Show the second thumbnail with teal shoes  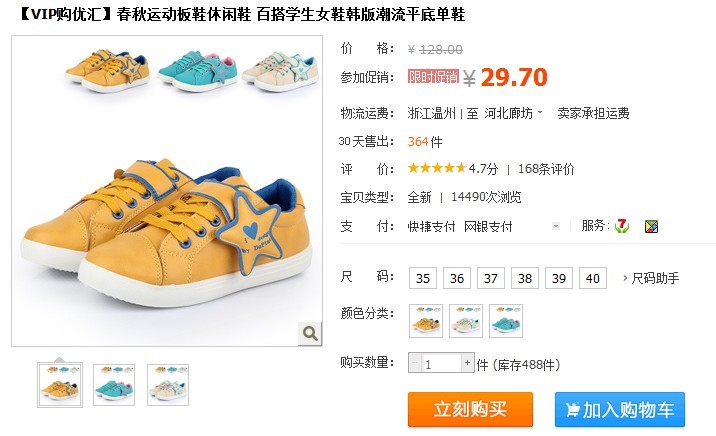114,385
